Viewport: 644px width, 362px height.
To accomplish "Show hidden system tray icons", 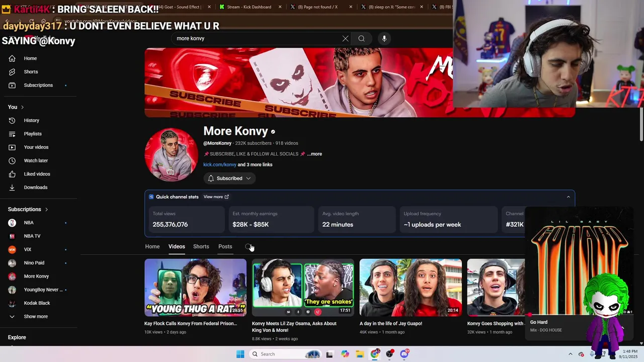I will [570, 354].
